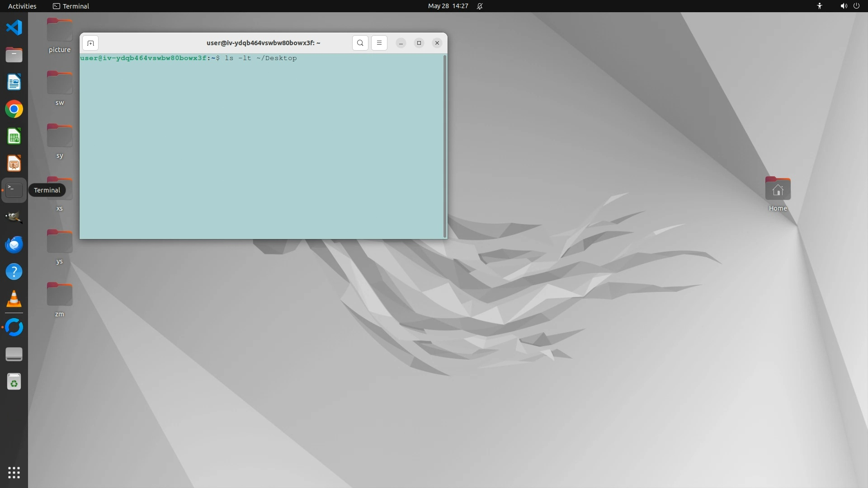
Task: Open the Terminal app menu in the top bar
Action: [71, 6]
